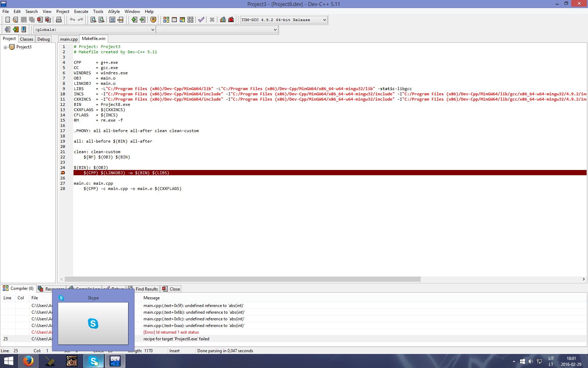Click the editor scrollbar's left arrow
The width and height of the screenshot is (588, 368).
[x=62, y=279]
